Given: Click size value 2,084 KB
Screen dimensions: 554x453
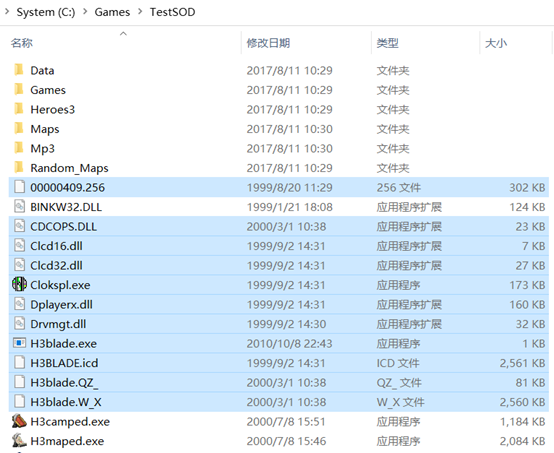Looking at the screenshot, I should (x=522, y=441).
